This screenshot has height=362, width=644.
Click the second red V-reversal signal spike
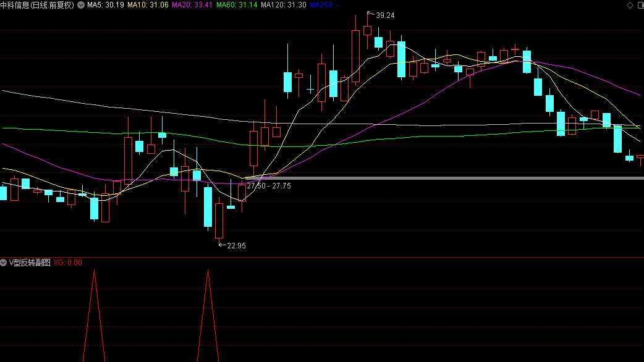pyautogui.click(x=208, y=315)
